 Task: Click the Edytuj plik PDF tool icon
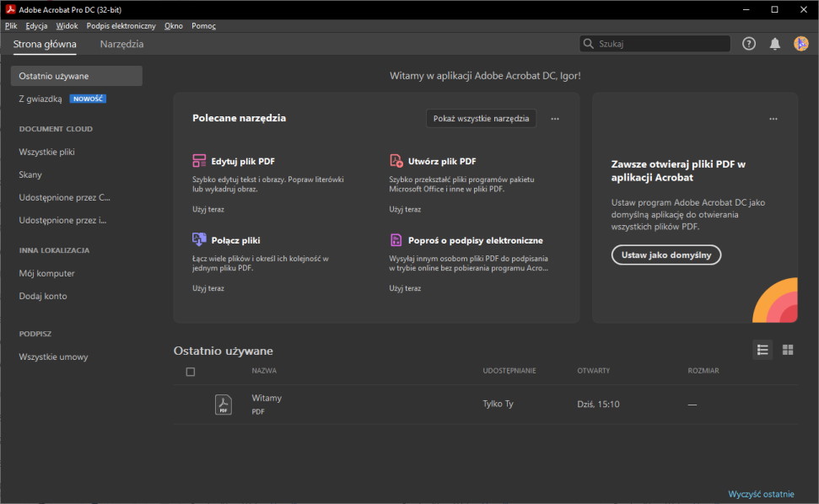tap(199, 161)
